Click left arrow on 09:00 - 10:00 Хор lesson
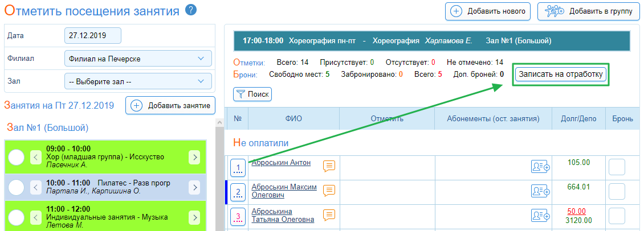 [36, 157]
